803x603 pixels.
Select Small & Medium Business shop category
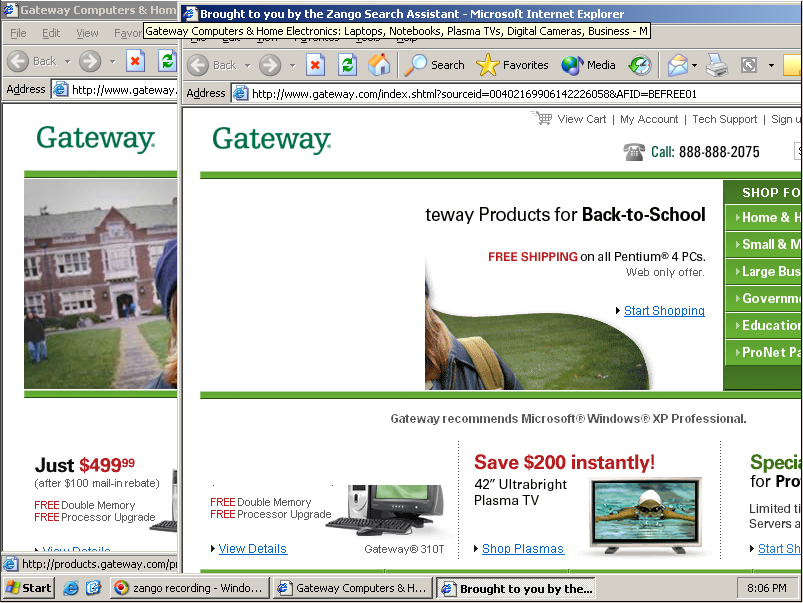[x=764, y=244]
